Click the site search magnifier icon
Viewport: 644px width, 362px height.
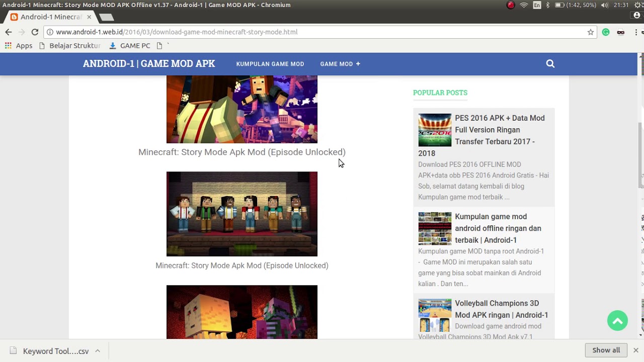coord(550,64)
